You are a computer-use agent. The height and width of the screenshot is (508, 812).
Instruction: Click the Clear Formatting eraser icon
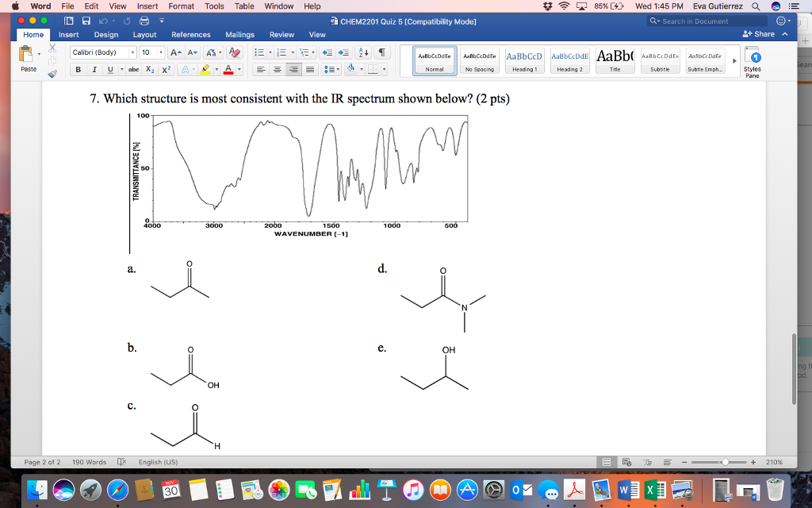pyautogui.click(x=234, y=52)
